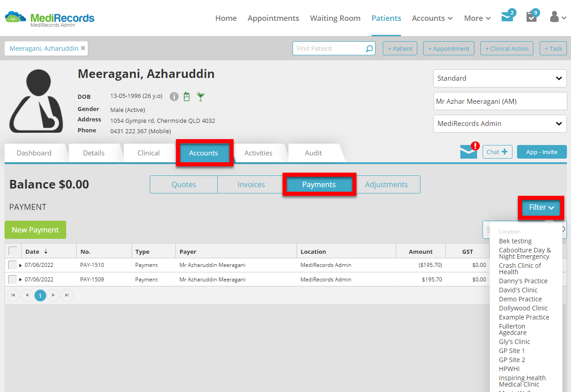Open Appointments in top navigation
571x392 pixels.
(273, 18)
